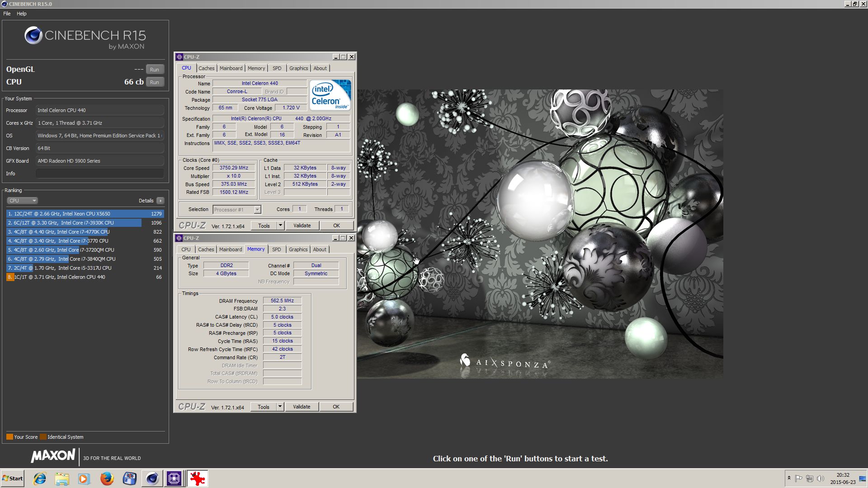Select ranking row Intel Core i7-4770K CPU
This screenshot has width=868, height=488.
(85, 232)
